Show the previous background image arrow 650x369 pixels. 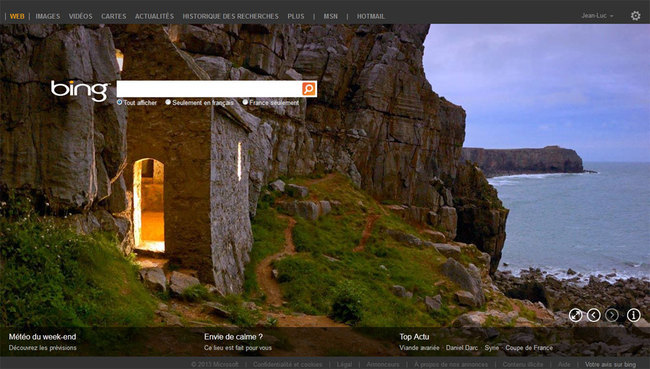pos(594,315)
